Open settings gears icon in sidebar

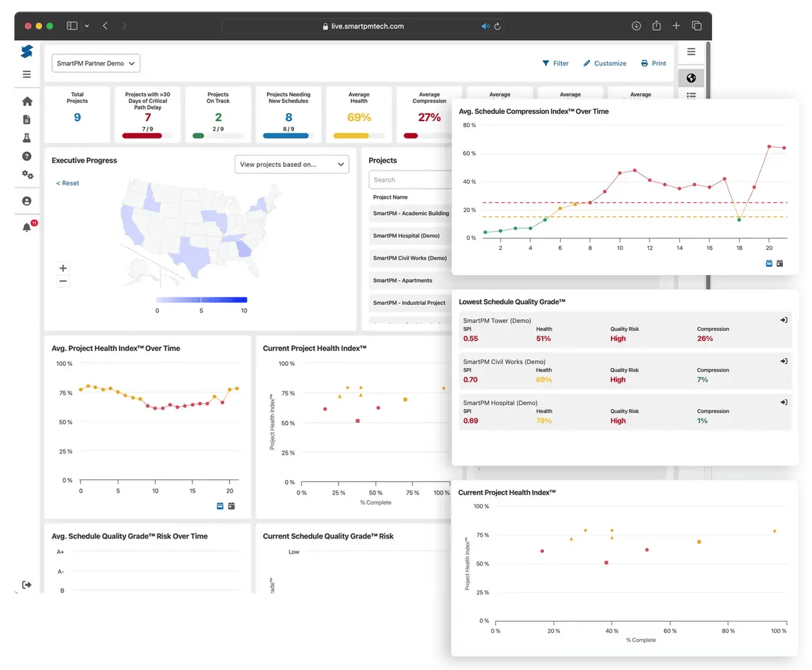tap(27, 175)
